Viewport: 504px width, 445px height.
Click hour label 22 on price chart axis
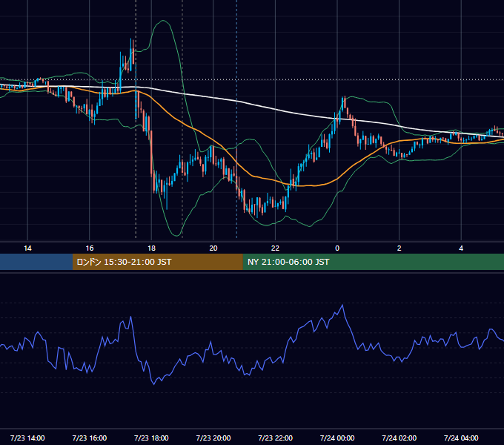(x=276, y=248)
